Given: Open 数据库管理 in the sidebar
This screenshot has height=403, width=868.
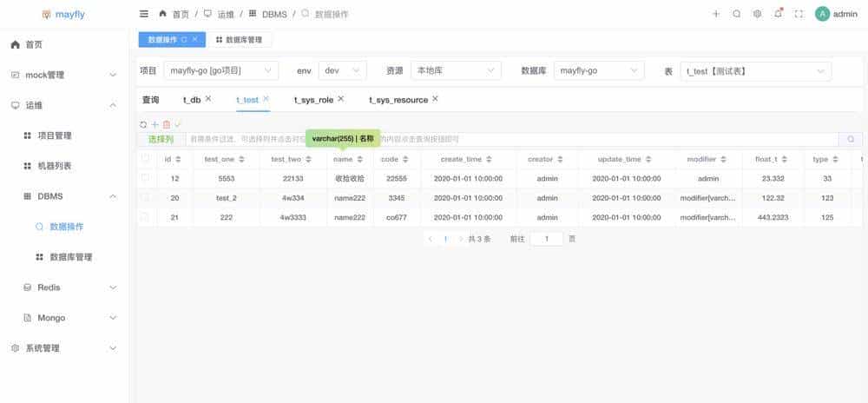Looking at the screenshot, I should coord(65,257).
